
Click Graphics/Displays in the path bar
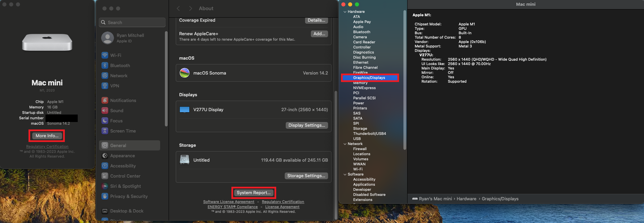pos(500,199)
